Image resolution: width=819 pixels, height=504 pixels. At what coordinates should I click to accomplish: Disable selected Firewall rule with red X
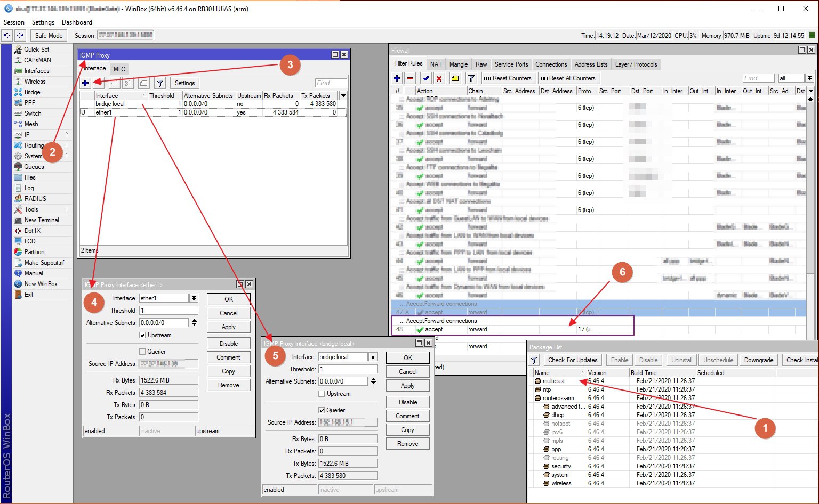(439, 78)
